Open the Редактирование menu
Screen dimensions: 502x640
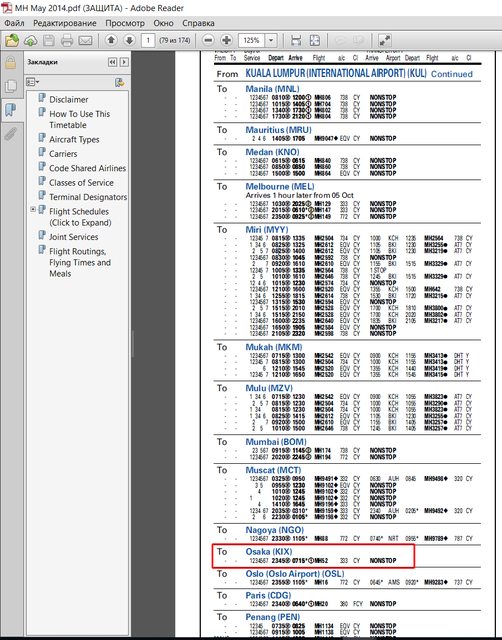65,23
